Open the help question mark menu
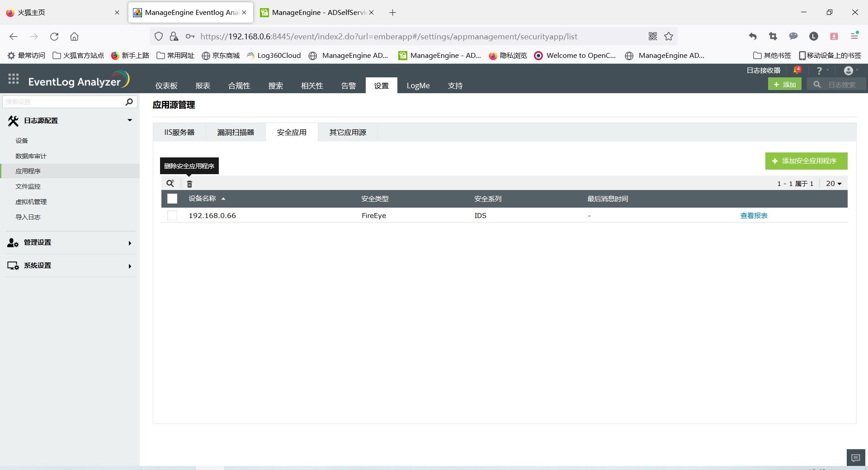This screenshot has height=470, width=868. pyautogui.click(x=819, y=71)
